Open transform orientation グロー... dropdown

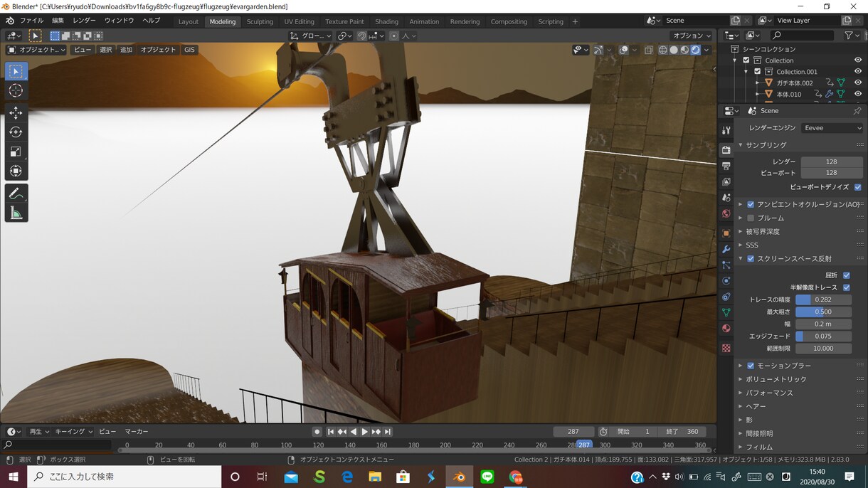pyautogui.click(x=311, y=36)
